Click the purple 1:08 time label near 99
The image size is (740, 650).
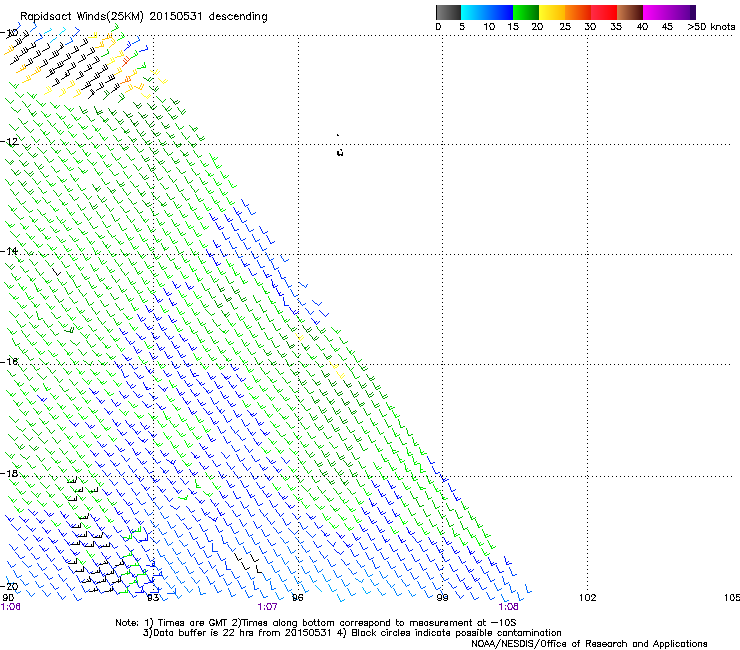click(x=508, y=607)
